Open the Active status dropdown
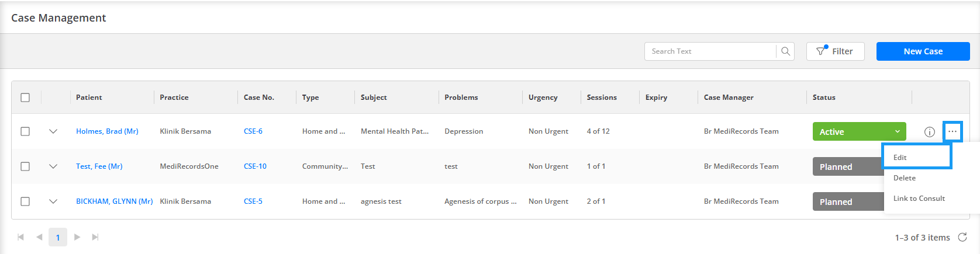 (x=859, y=131)
